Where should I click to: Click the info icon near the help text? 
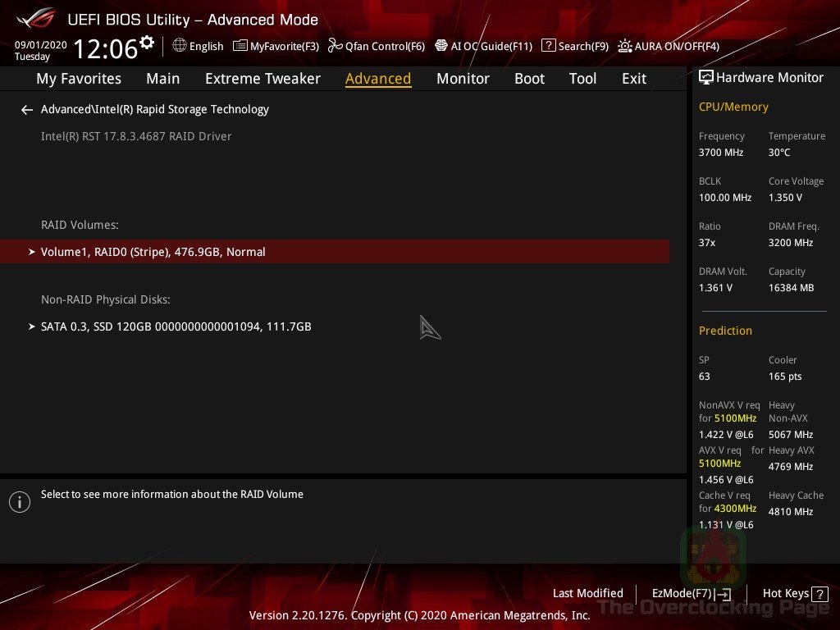(x=20, y=501)
